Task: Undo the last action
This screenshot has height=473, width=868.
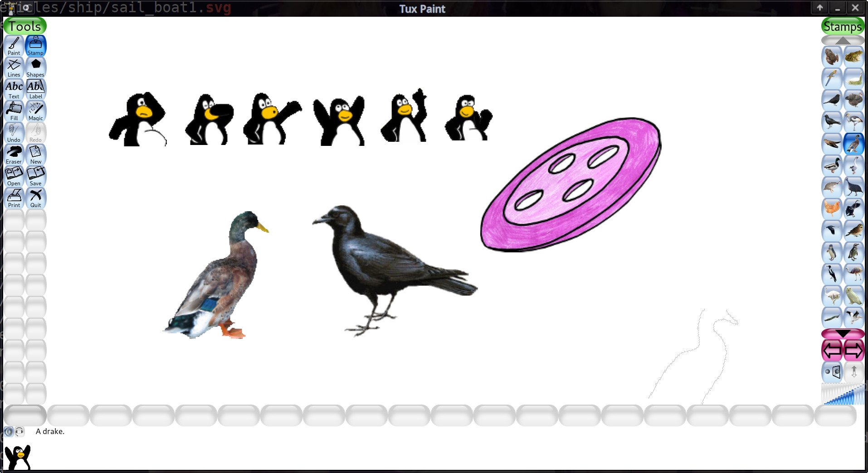Action: coord(14,133)
